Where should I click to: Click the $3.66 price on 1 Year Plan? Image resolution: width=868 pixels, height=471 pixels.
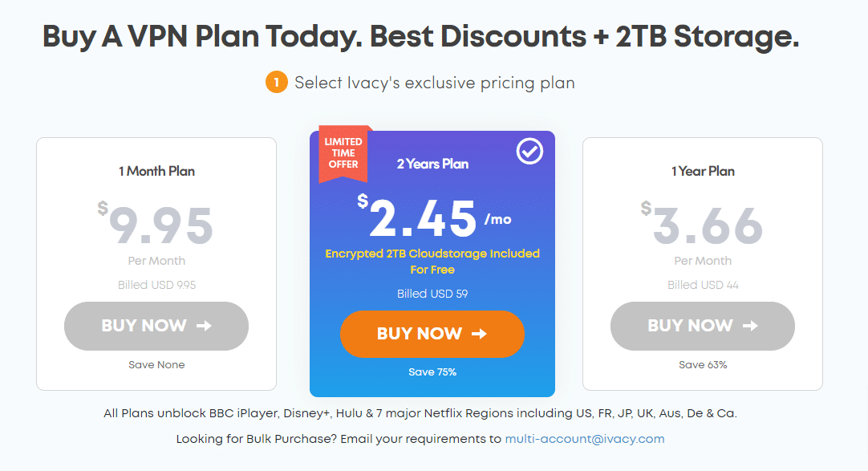[702, 224]
